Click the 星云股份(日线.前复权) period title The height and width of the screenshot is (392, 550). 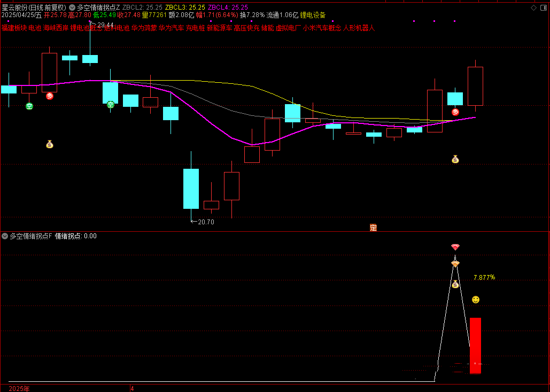[x=34, y=7]
